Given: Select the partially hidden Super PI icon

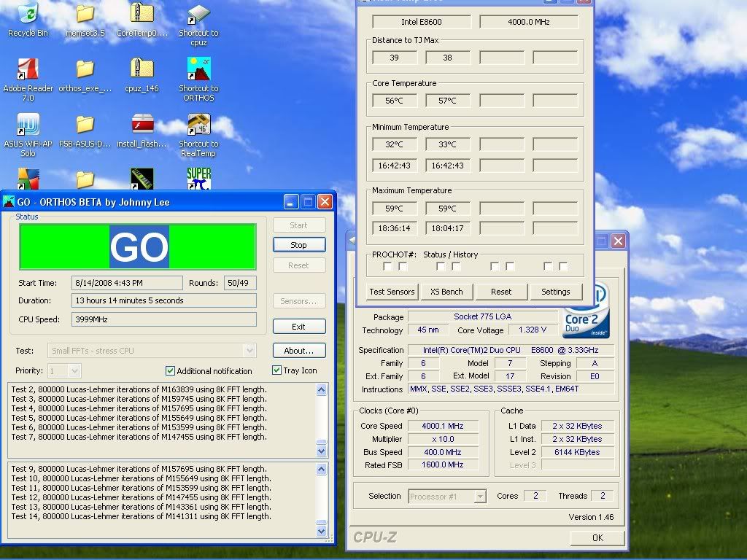Looking at the screenshot, I should pyautogui.click(x=198, y=179).
